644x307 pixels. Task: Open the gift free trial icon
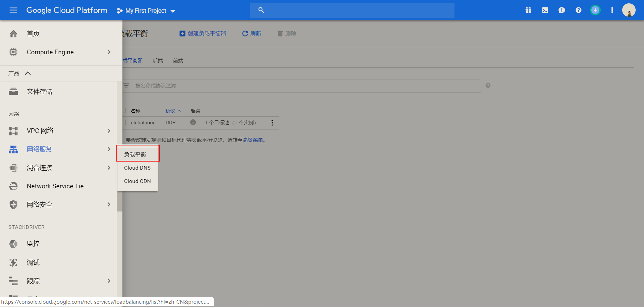528,10
